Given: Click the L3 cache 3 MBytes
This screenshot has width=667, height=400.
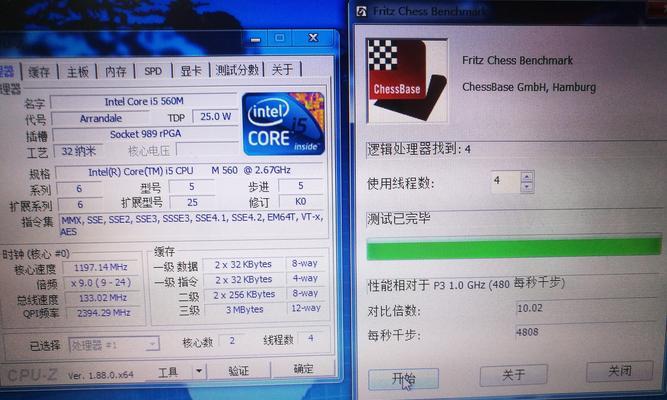Looking at the screenshot, I should (x=245, y=310).
